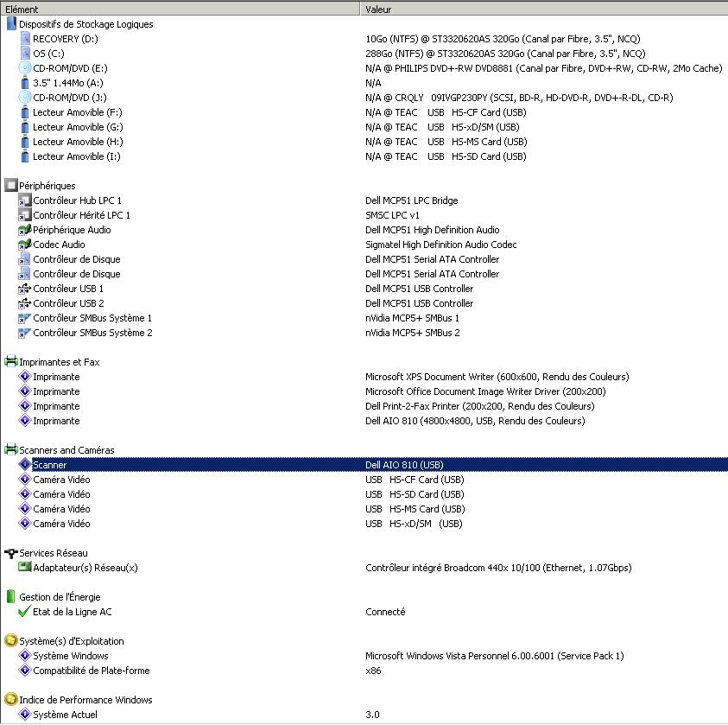Viewport: 728px width, 725px height.
Task: Click the Broadcom 440x 10/100 controller value
Action: click(498, 568)
